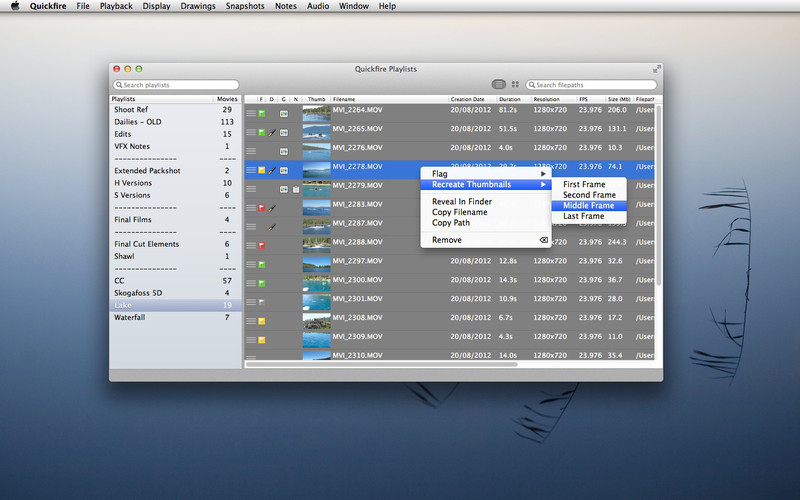
Task: Click the horizontal scrollbar under the movie list
Action: pyautogui.click(x=381, y=364)
